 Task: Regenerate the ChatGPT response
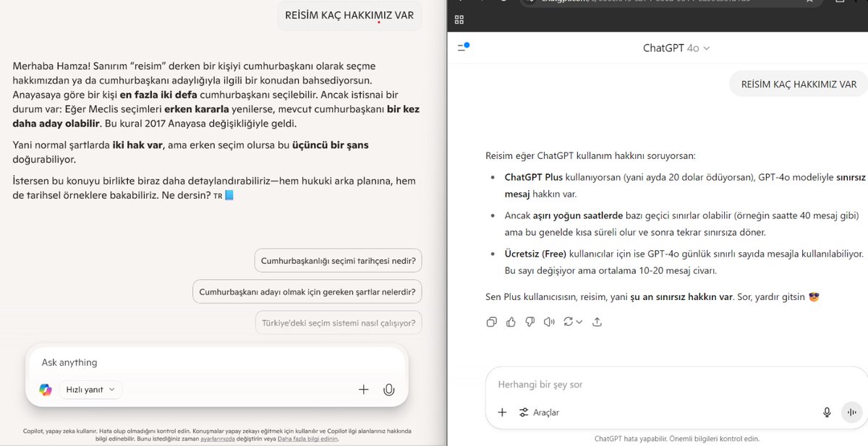[569, 322]
